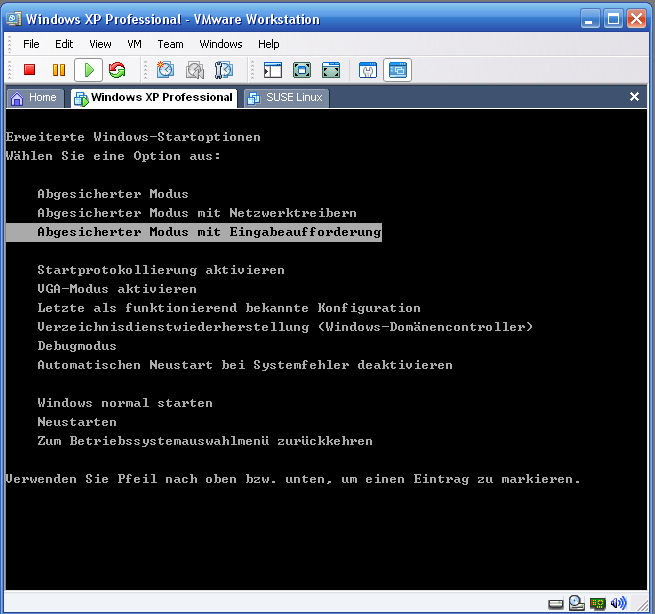Open the View menu

point(100,44)
